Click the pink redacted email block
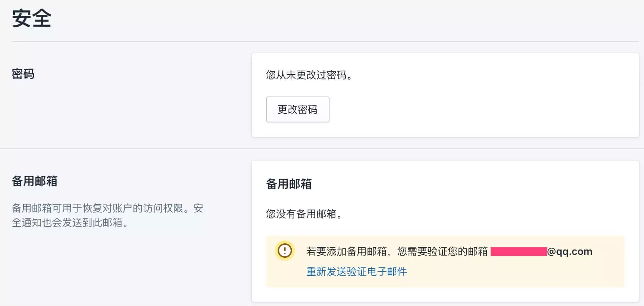 pos(519,251)
